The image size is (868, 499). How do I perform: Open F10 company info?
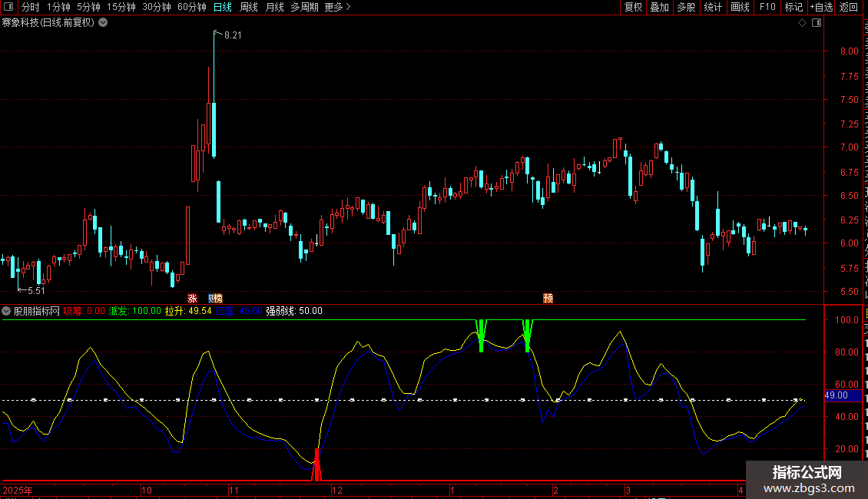767,7
